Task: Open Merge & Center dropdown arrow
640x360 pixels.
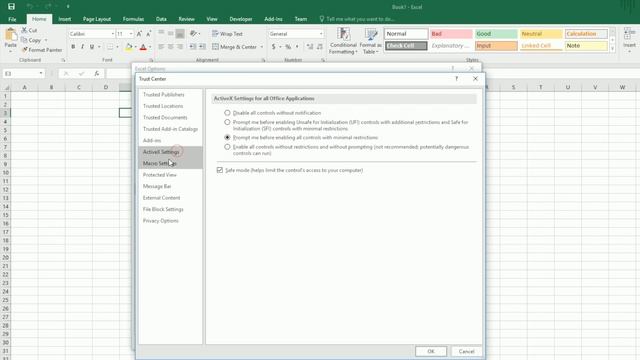Action: click(262, 47)
